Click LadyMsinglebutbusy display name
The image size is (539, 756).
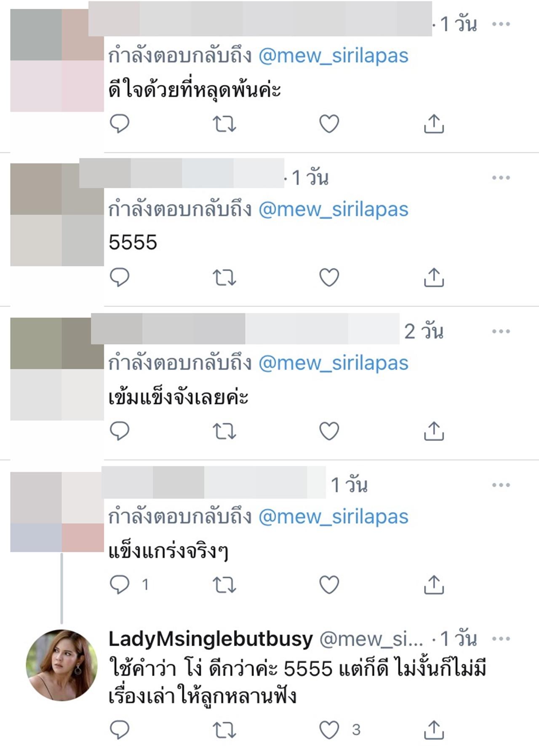(x=211, y=639)
